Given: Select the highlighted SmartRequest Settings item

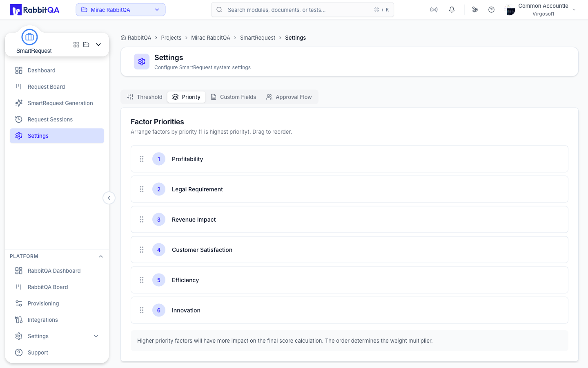Looking at the screenshot, I should [x=57, y=136].
